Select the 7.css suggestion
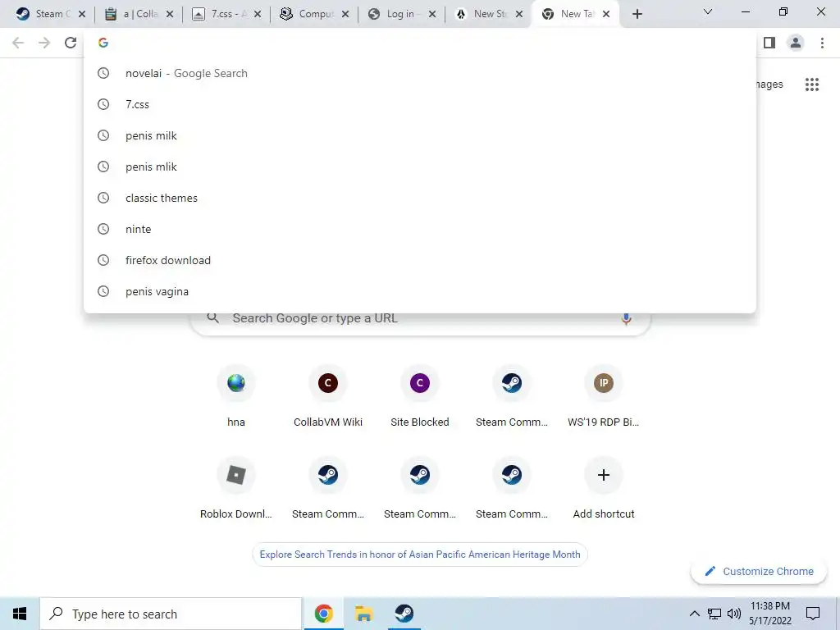The image size is (840, 630). click(x=420, y=104)
